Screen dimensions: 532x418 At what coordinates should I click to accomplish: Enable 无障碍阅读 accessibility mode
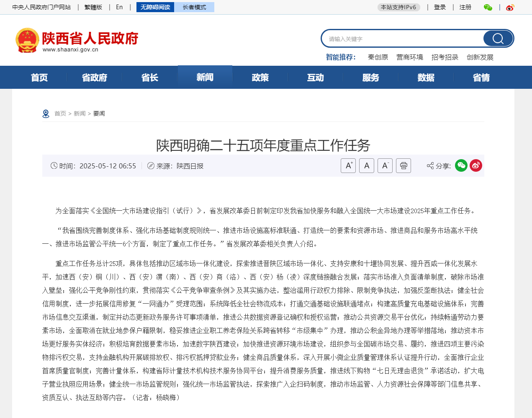pos(155,7)
